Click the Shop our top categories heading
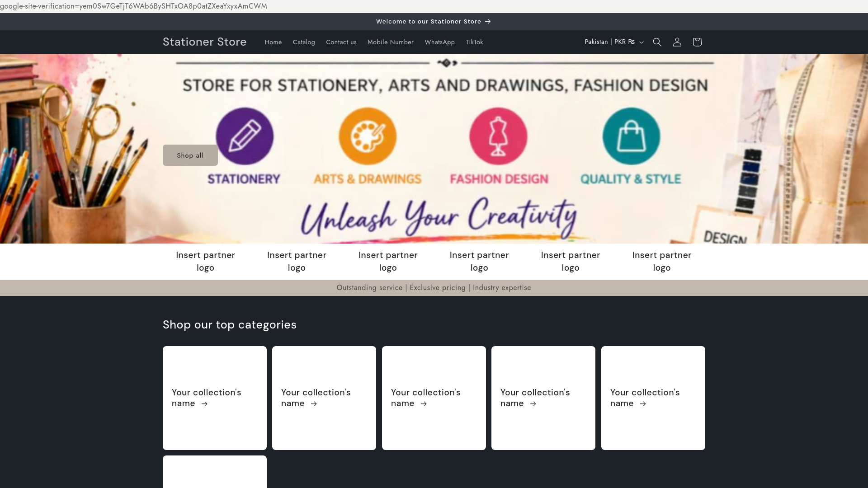Viewport: 868px width, 488px height. pos(230,325)
